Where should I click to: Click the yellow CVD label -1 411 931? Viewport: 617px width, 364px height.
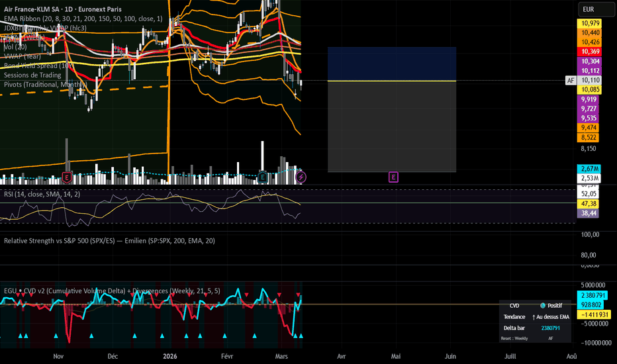tap(594, 314)
